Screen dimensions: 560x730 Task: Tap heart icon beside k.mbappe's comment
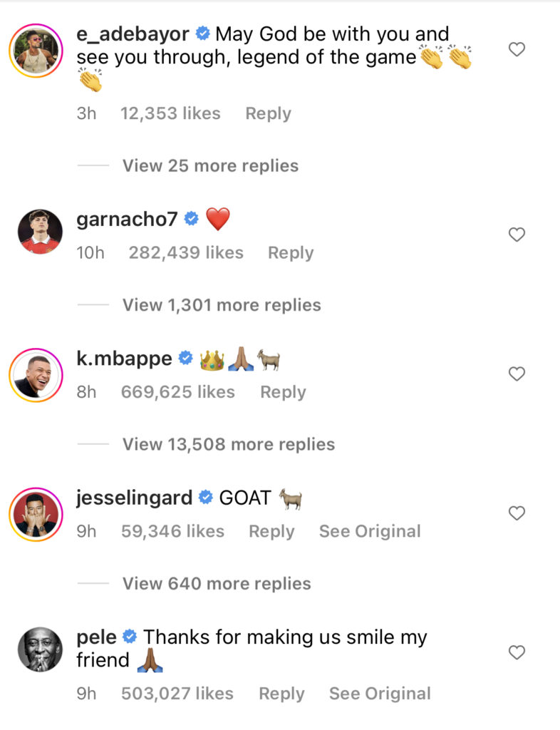517,374
